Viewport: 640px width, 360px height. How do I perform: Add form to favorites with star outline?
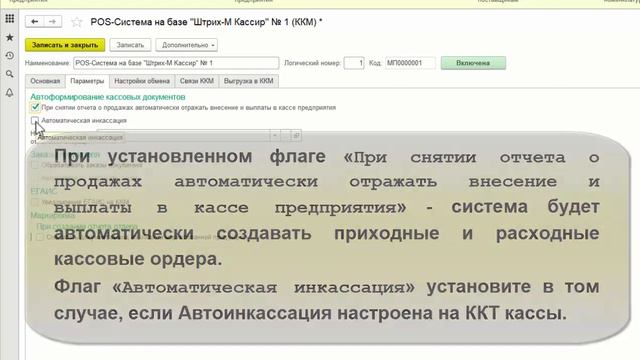(x=76, y=22)
